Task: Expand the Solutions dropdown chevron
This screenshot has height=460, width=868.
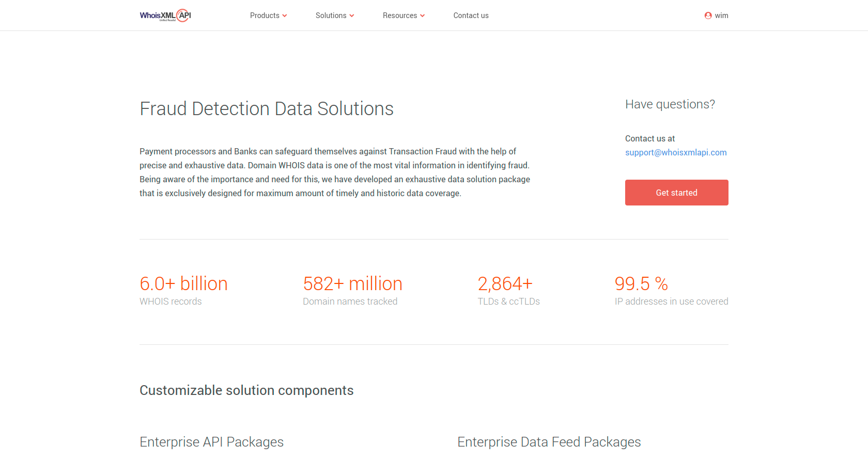Action: coord(352,16)
